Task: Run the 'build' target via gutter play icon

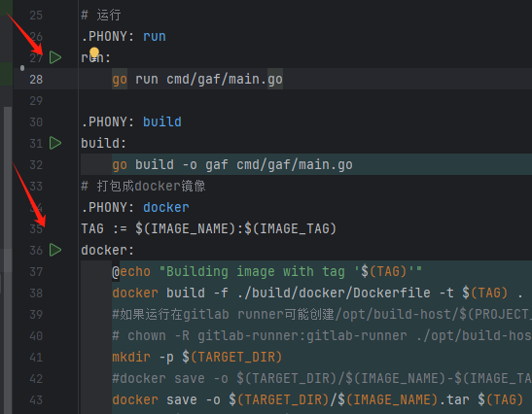Action: point(55,143)
